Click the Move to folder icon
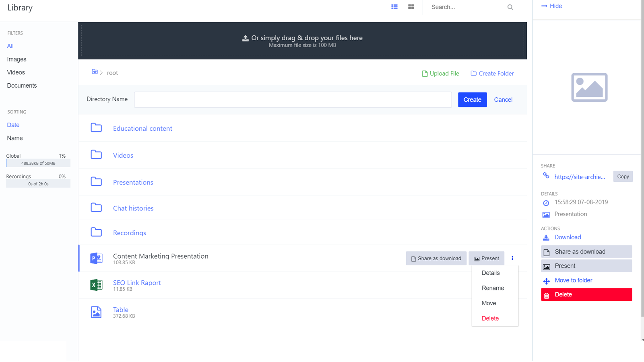This screenshot has height=362, width=644. 546,280
